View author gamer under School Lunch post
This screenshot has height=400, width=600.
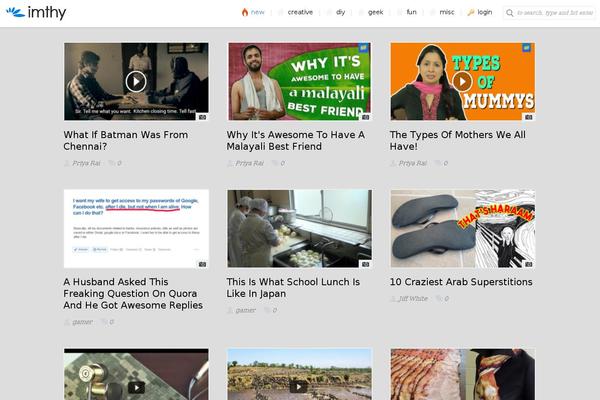click(x=246, y=310)
